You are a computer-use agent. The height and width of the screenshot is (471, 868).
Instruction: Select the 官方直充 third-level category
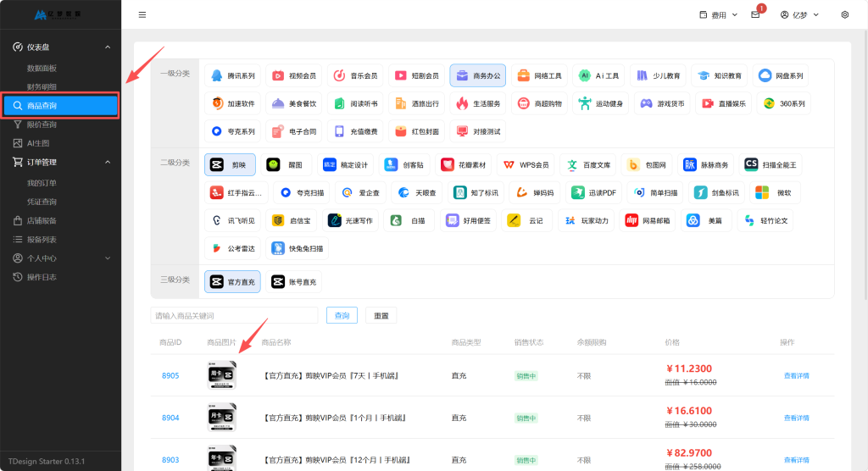tap(232, 282)
